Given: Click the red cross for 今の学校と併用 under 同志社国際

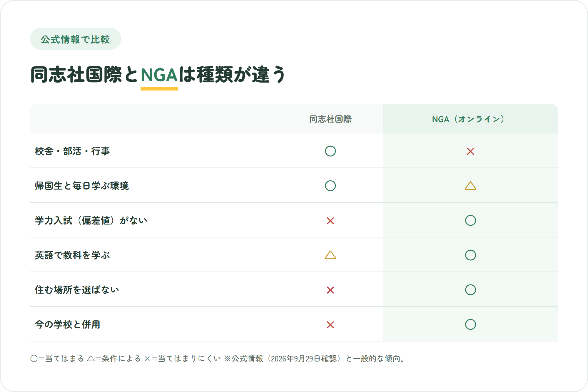Looking at the screenshot, I should 330,325.
